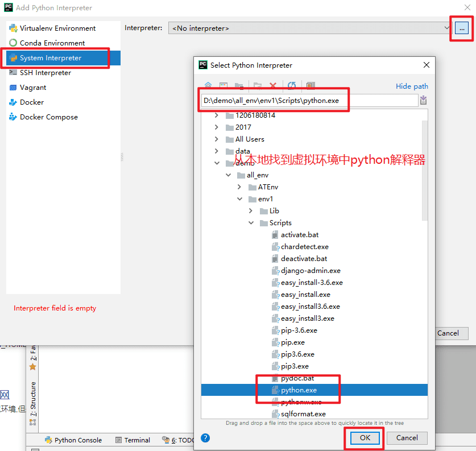Open path history dropdown icon
The width and height of the screenshot is (476, 451).
424,100
